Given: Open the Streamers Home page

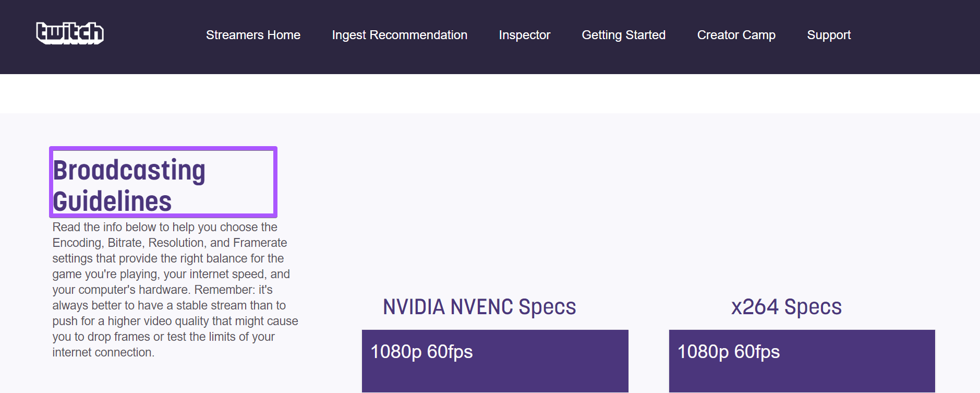Looking at the screenshot, I should 253,35.
